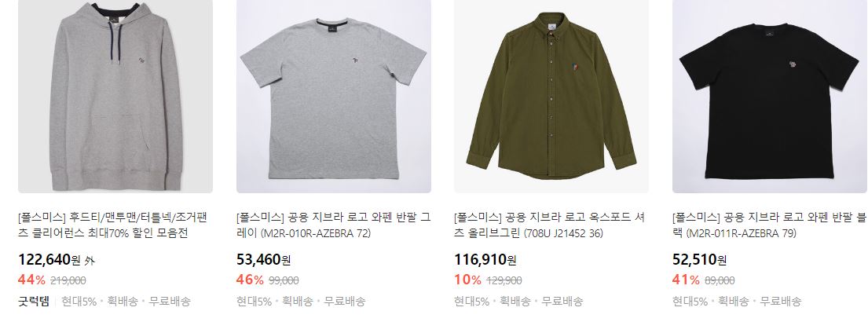Open the black t-shirt product image
The width and height of the screenshot is (868, 322).
tap(770, 97)
